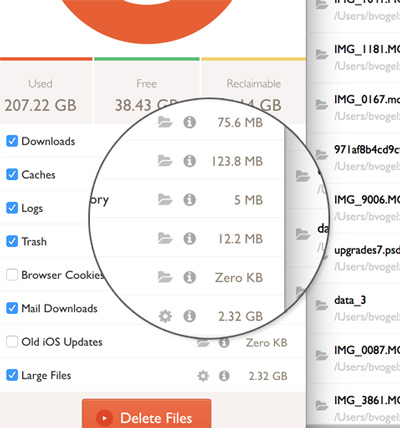Viewport: 400px width, 428px height.
Task: Open folder icon beside 5 MB entry
Action: (165, 200)
